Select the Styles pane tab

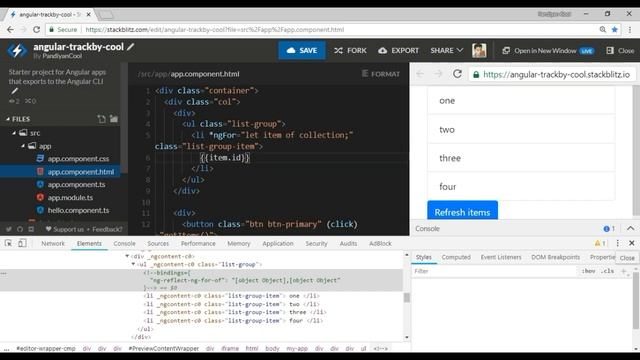coord(424,257)
